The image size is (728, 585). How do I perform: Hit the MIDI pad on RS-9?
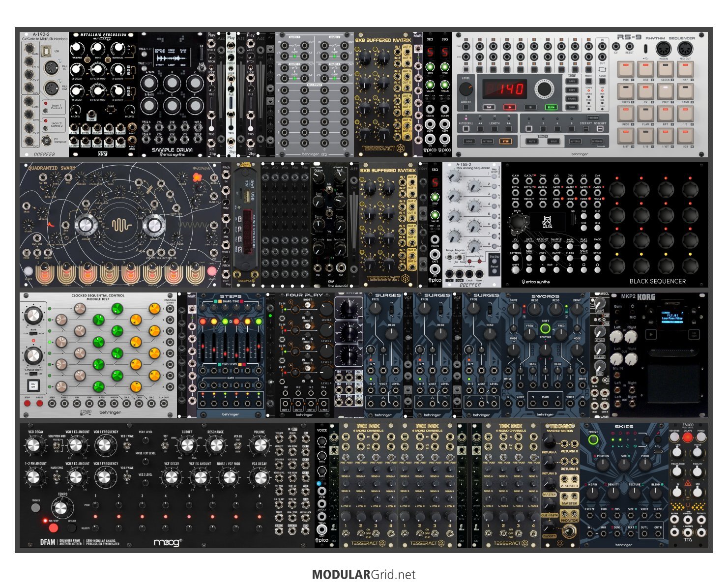[626, 69]
